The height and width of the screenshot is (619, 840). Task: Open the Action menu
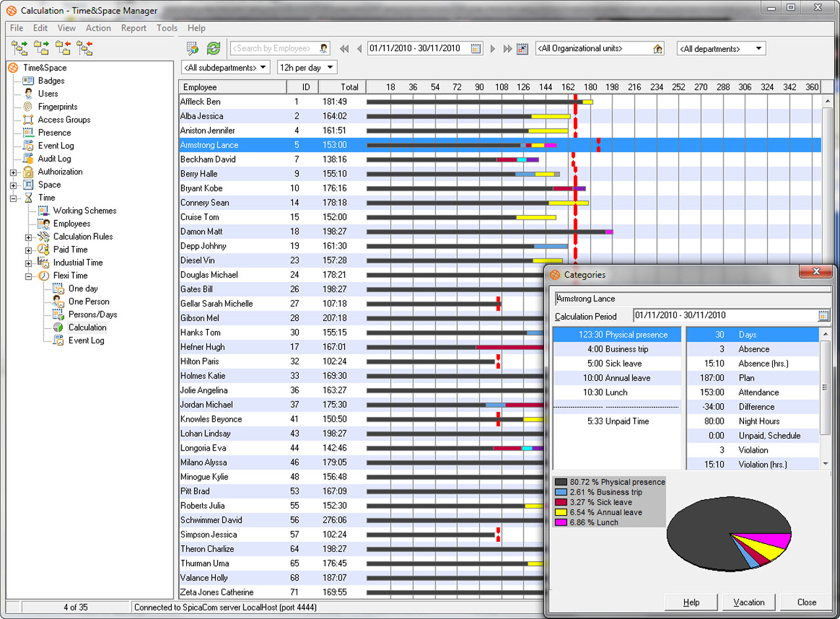(x=98, y=28)
